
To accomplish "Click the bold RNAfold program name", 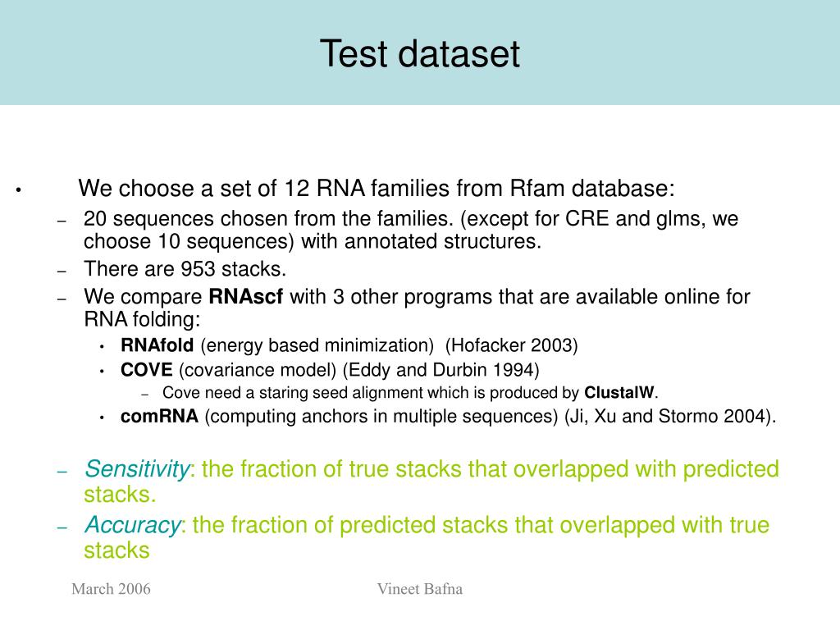I will pyautogui.click(x=157, y=345).
